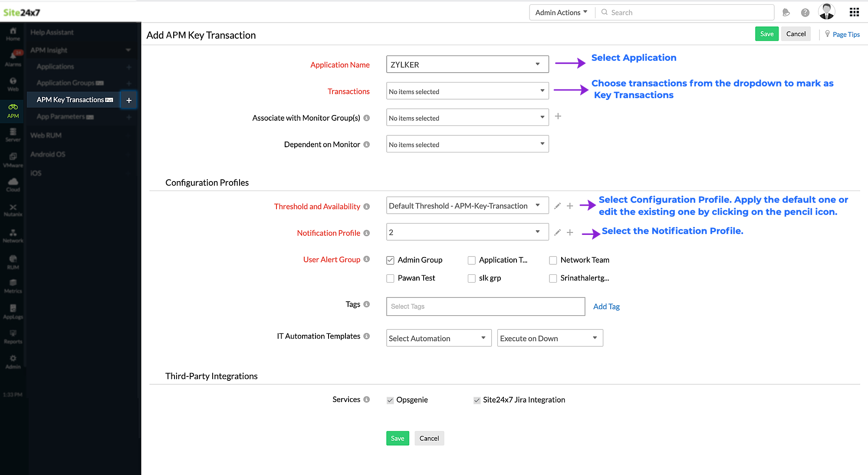The image size is (868, 475).
Task: Click plus icon next to Notification Profile
Action: [570, 233]
